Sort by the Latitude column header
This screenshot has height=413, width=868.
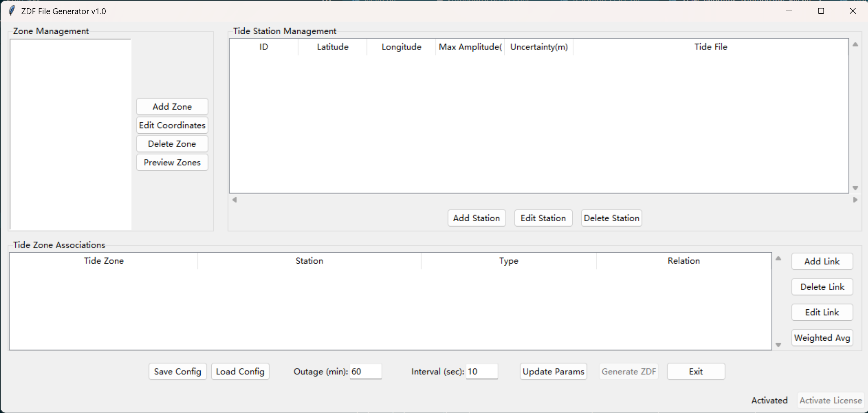pyautogui.click(x=332, y=47)
